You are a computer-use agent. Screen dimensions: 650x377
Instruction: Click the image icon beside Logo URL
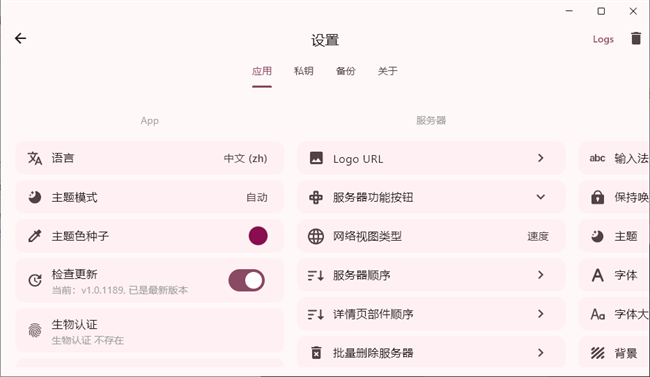click(x=316, y=158)
